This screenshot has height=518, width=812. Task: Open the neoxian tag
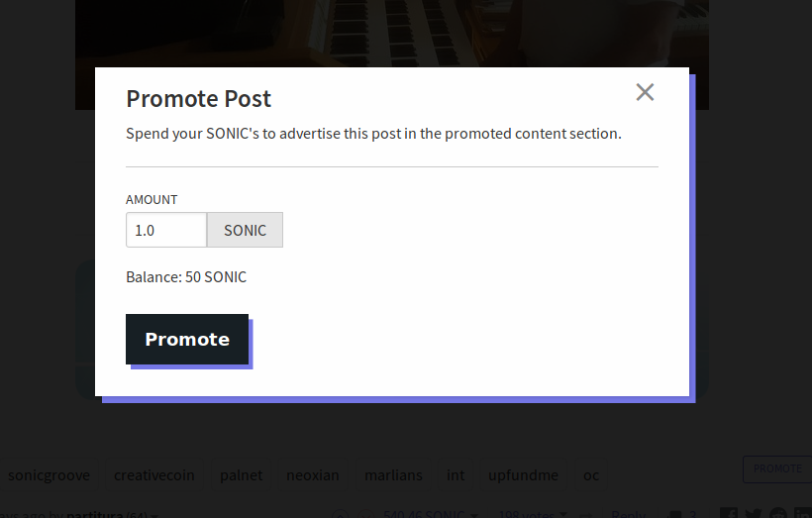tap(313, 475)
